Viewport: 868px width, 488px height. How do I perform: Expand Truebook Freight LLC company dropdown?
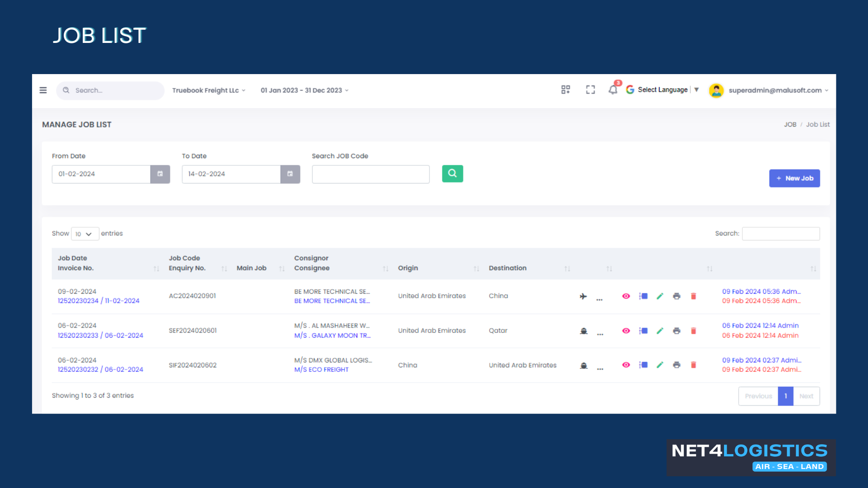point(208,90)
